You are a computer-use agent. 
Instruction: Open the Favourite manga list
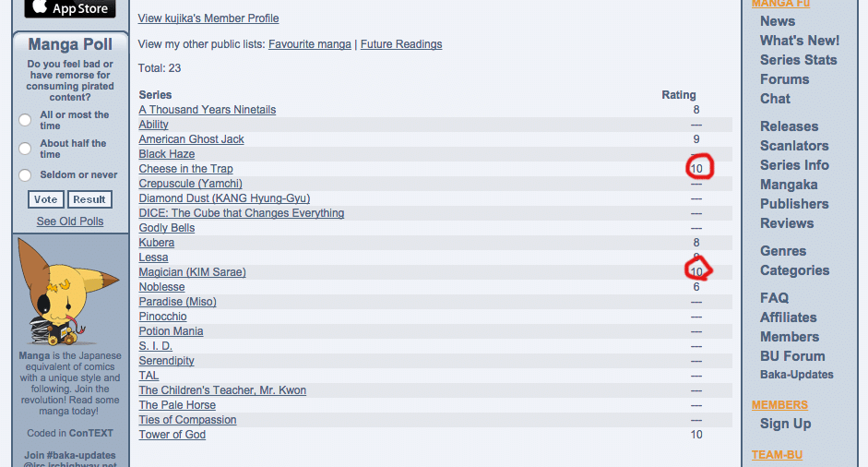pos(309,44)
